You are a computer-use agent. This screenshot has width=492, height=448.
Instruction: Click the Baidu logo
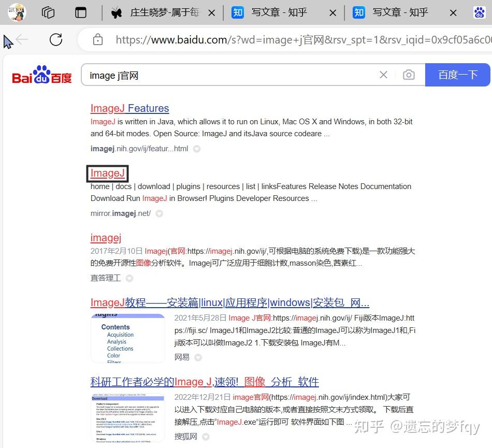coord(41,75)
